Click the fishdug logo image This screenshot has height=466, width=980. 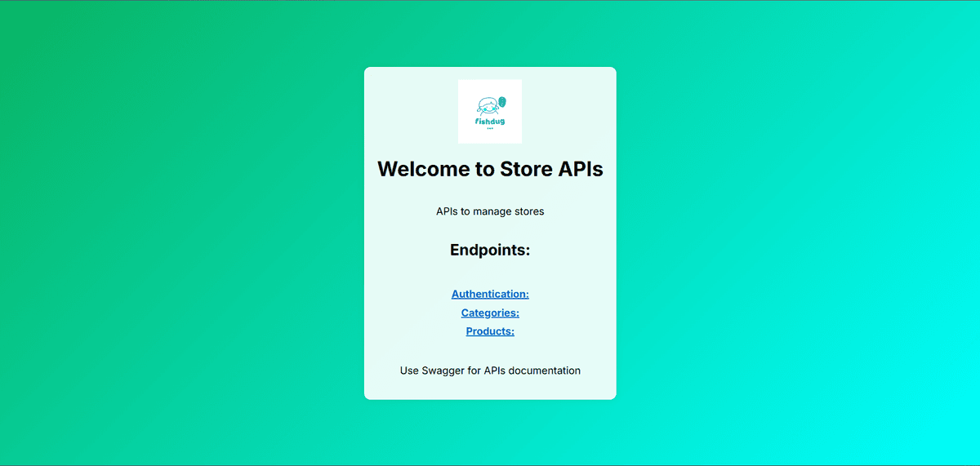[490, 112]
